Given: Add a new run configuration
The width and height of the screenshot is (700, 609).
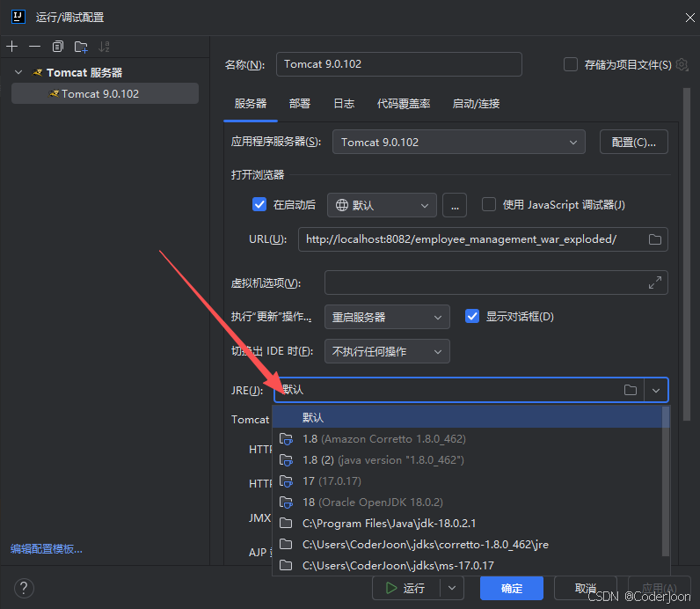Looking at the screenshot, I should (x=12, y=47).
